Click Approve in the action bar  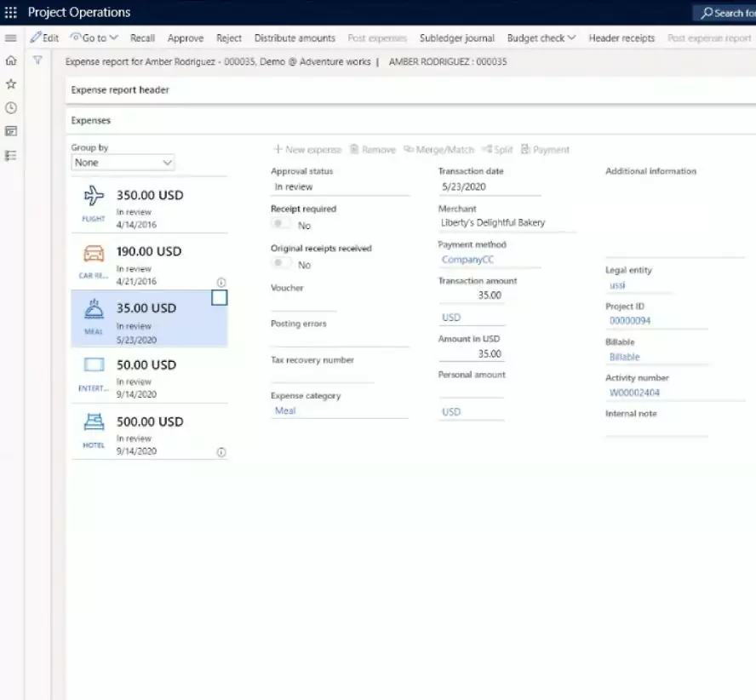(x=186, y=38)
